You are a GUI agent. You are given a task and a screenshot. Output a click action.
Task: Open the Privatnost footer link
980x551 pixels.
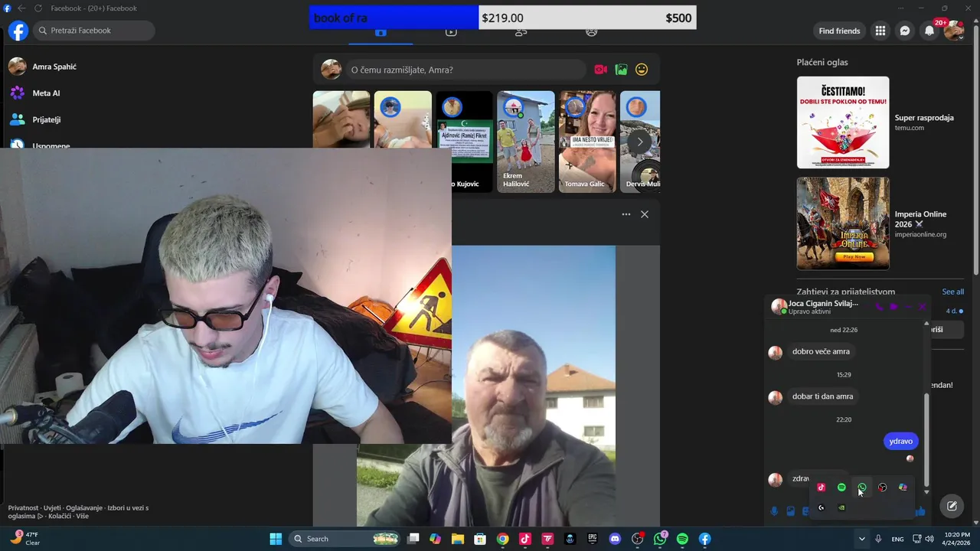tap(24, 507)
